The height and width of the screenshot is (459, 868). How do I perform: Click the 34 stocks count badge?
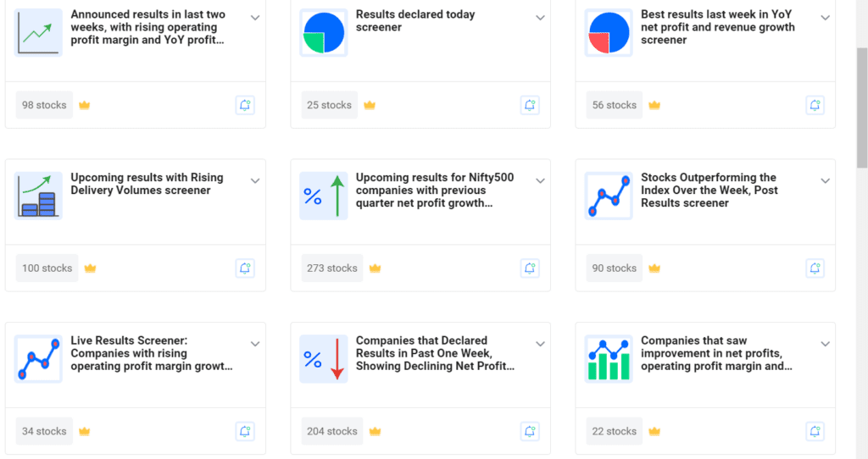[x=44, y=431]
